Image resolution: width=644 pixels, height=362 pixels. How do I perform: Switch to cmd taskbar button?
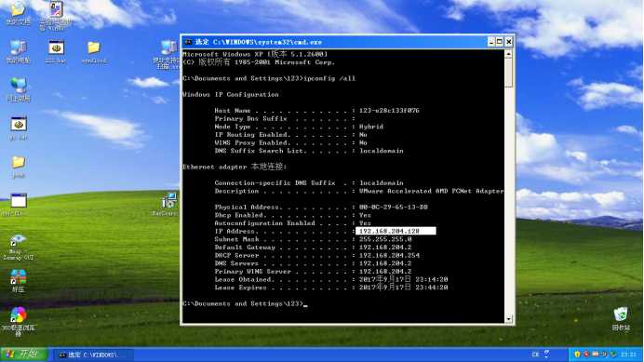click(x=94, y=355)
